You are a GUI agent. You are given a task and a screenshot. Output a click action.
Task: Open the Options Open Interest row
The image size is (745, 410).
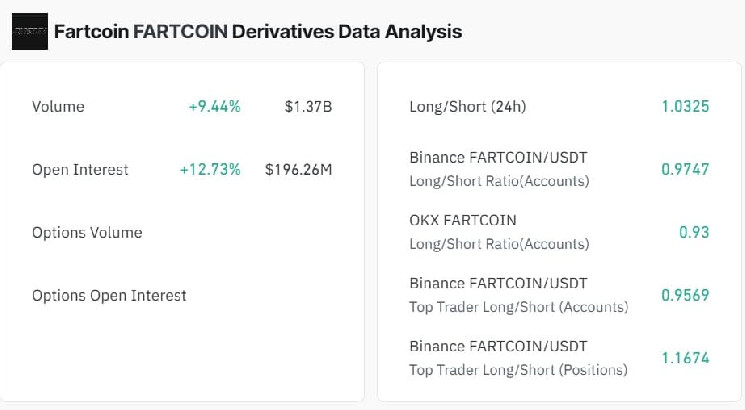[x=109, y=295]
